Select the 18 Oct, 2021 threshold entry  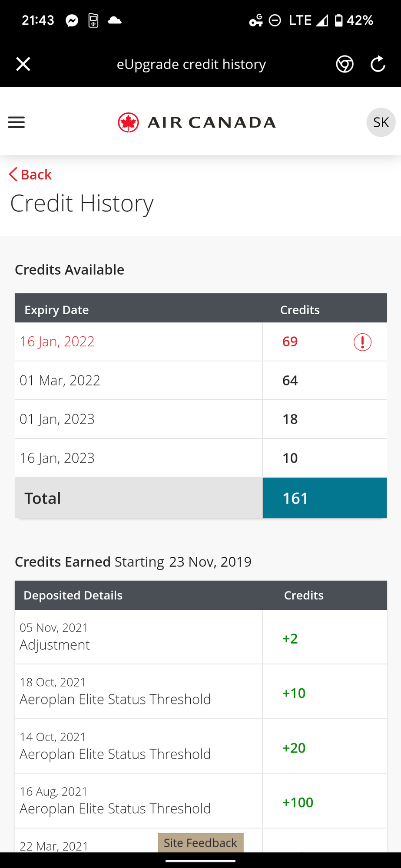click(x=201, y=691)
